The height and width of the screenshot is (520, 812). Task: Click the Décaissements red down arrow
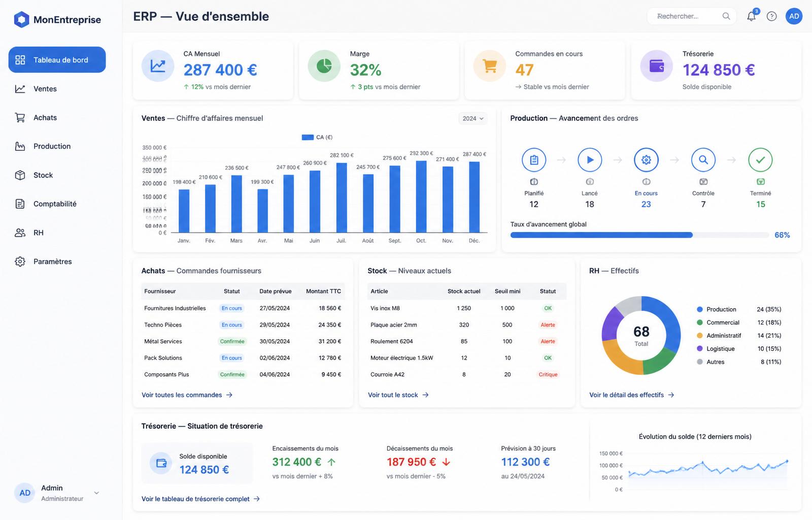pyautogui.click(x=446, y=462)
